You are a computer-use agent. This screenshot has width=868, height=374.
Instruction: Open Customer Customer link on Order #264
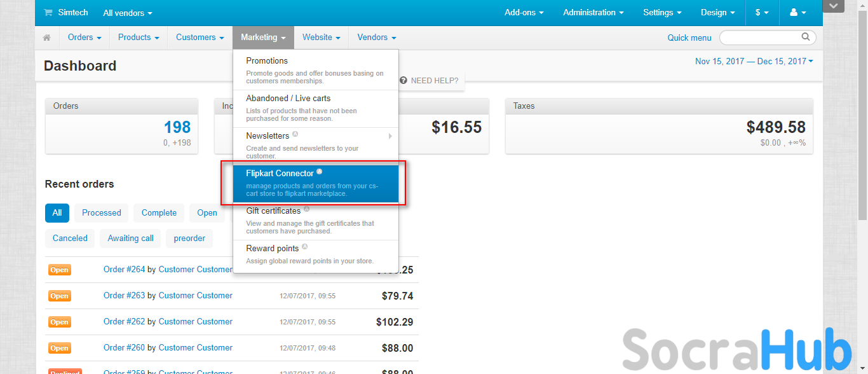196,269
